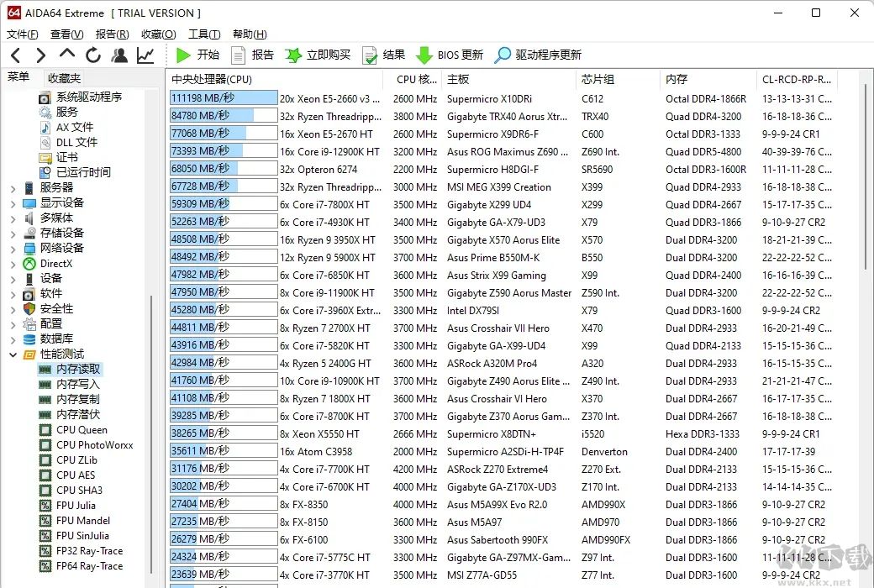The height and width of the screenshot is (588, 874).
Task: Click the green 开始 start button
Action: tap(197, 55)
